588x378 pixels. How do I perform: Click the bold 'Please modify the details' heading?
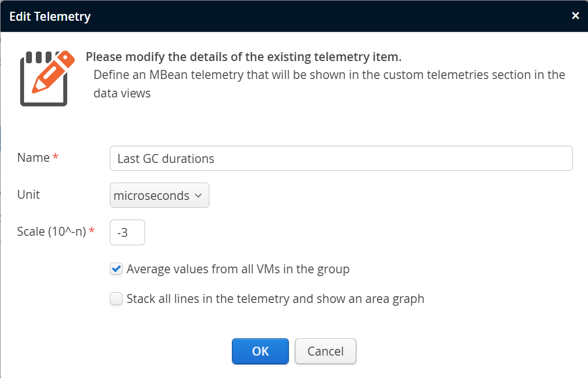(x=244, y=57)
